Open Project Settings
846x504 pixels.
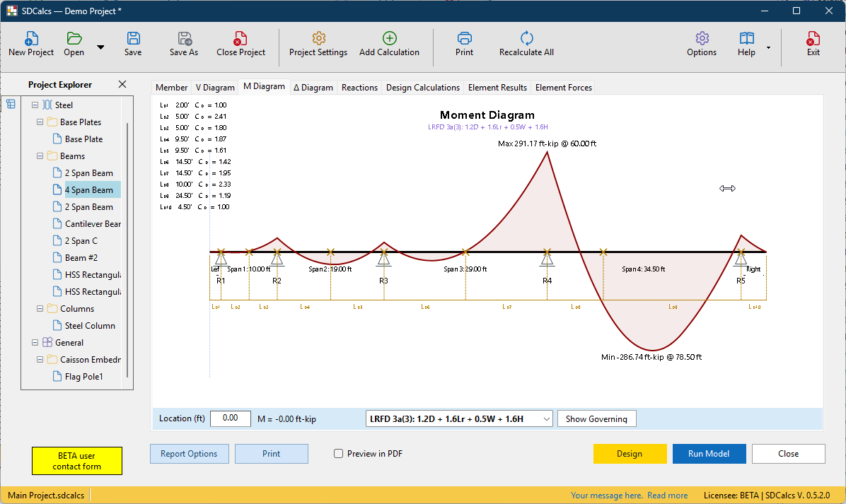click(x=318, y=44)
